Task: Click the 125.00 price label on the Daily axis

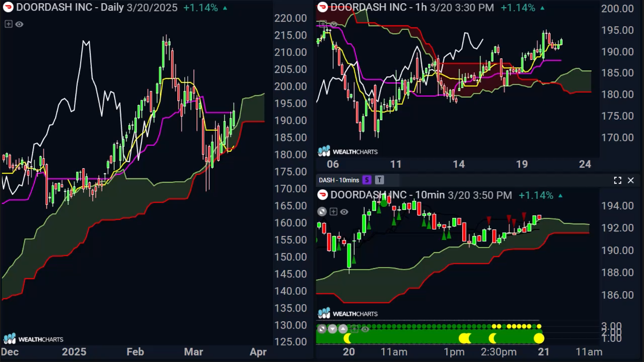Action: click(x=290, y=342)
